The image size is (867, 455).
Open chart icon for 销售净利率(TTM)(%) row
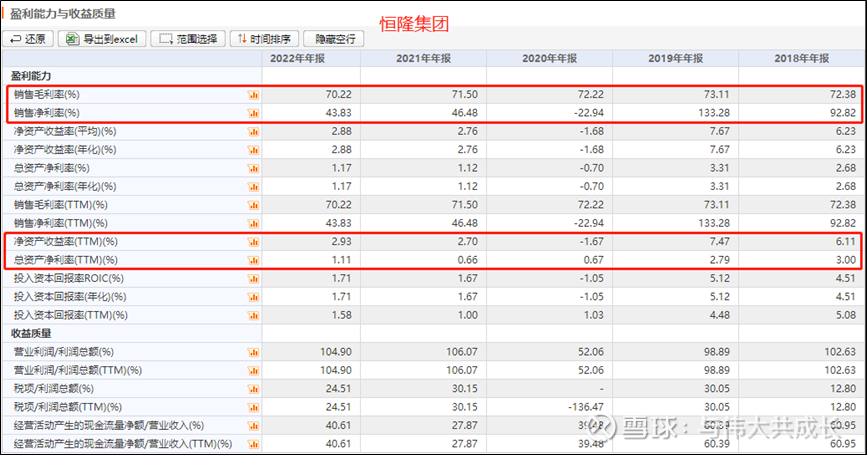tap(253, 223)
